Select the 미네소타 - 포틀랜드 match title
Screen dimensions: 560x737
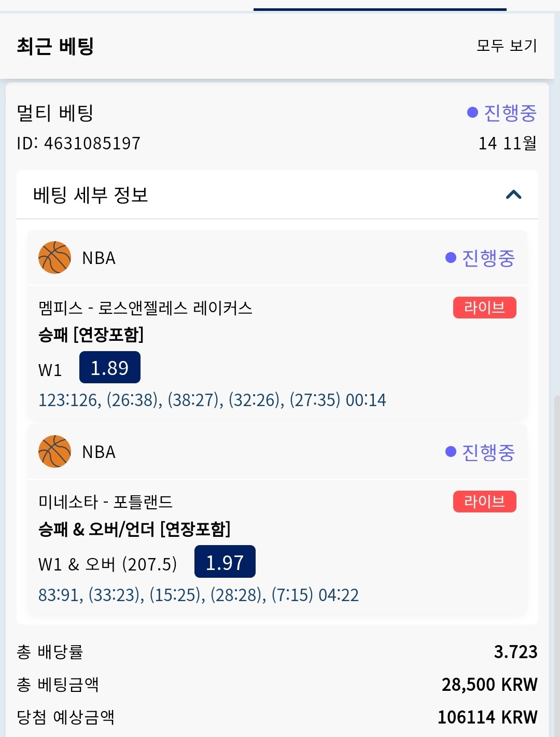(x=105, y=502)
